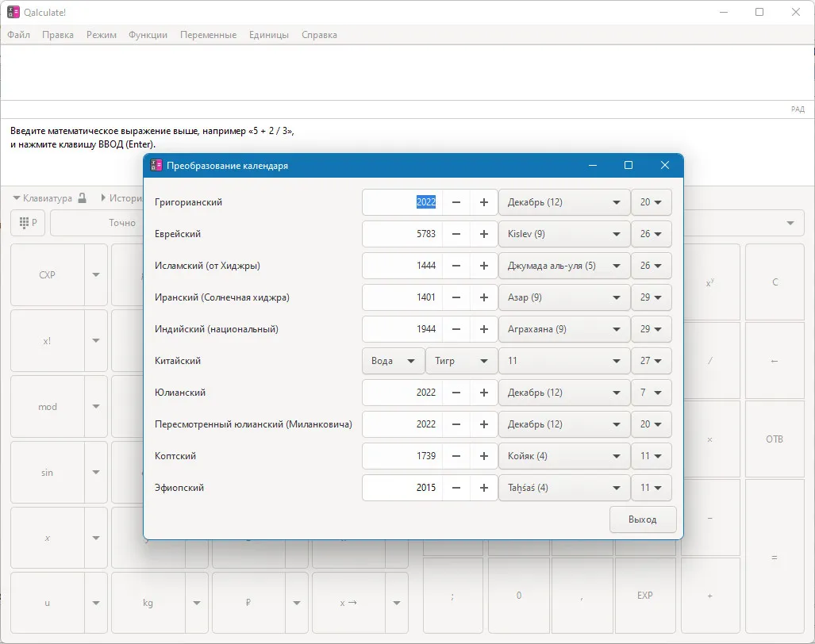Viewport: 815px width, 644px height.
Task: Open Chinese element dropdown Вода
Action: [x=393, y=360]
